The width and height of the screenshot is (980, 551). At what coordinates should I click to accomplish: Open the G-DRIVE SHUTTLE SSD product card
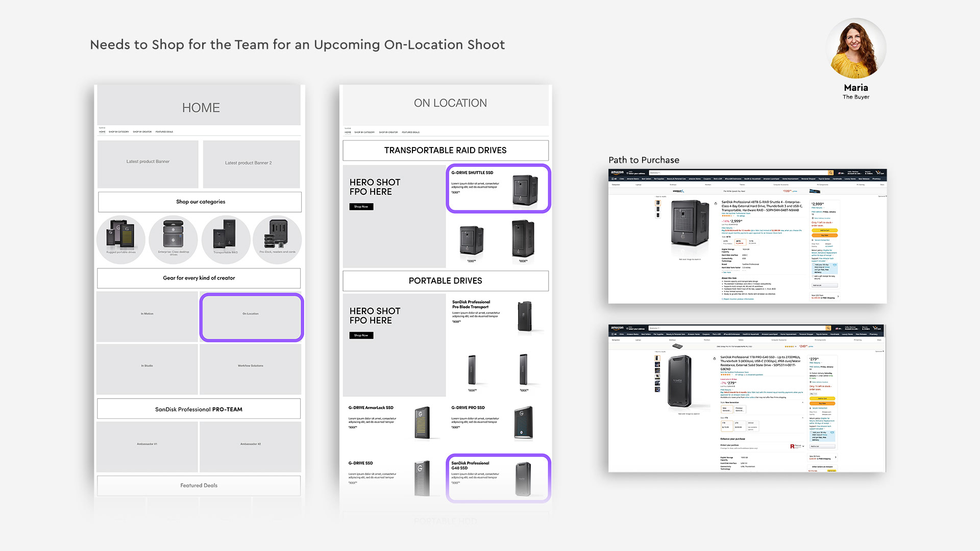[x=498, y=188]
